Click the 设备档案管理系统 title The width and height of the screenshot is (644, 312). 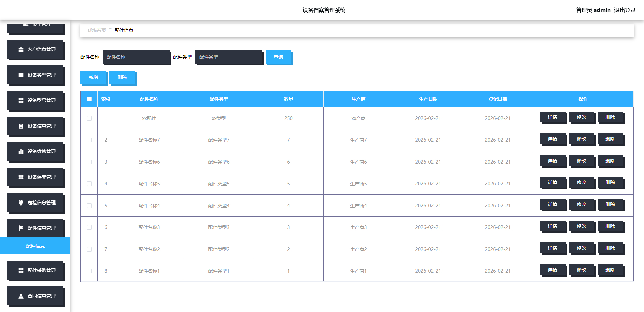324,10
